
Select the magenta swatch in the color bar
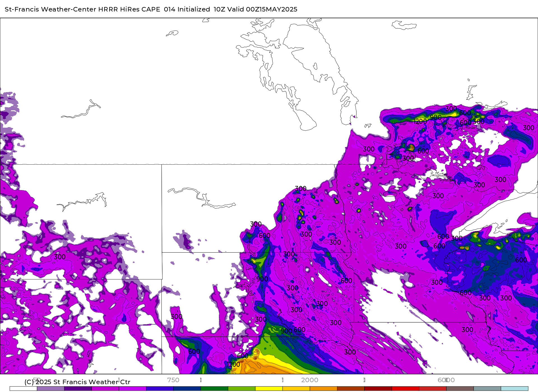pyautogui.click(x=105, y=389)
